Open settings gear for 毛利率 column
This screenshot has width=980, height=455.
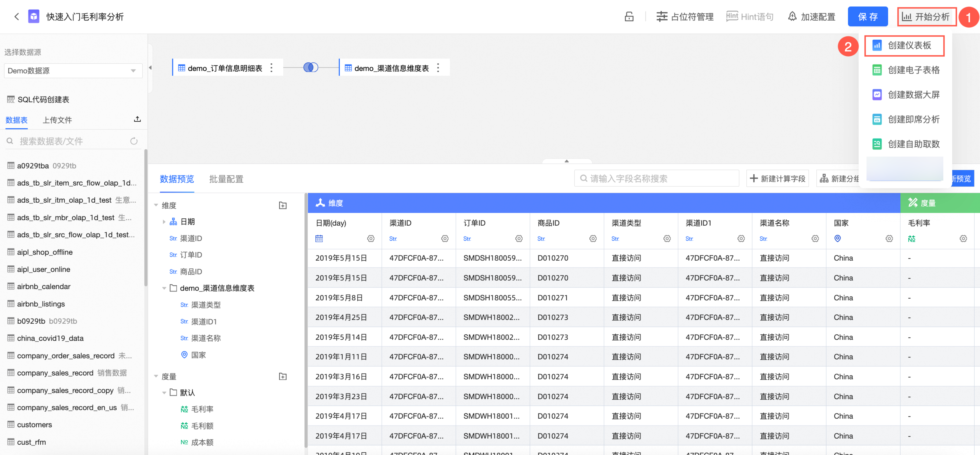point(963,239)
